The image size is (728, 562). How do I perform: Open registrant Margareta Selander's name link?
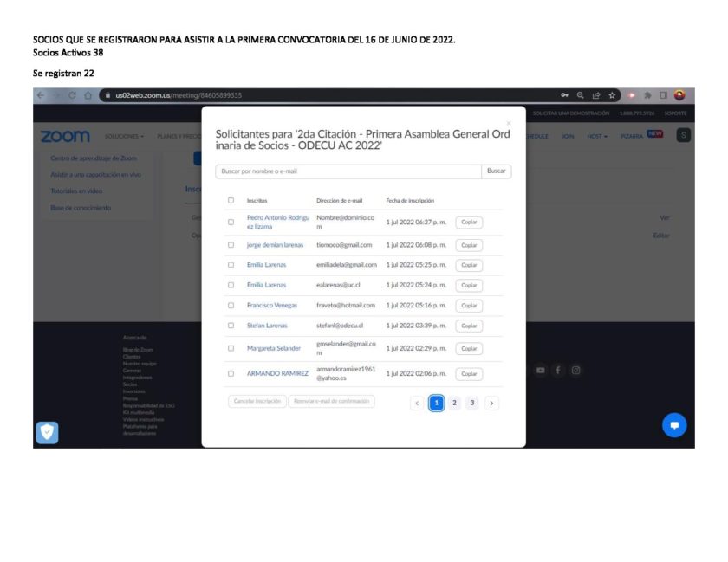(274, 348)
